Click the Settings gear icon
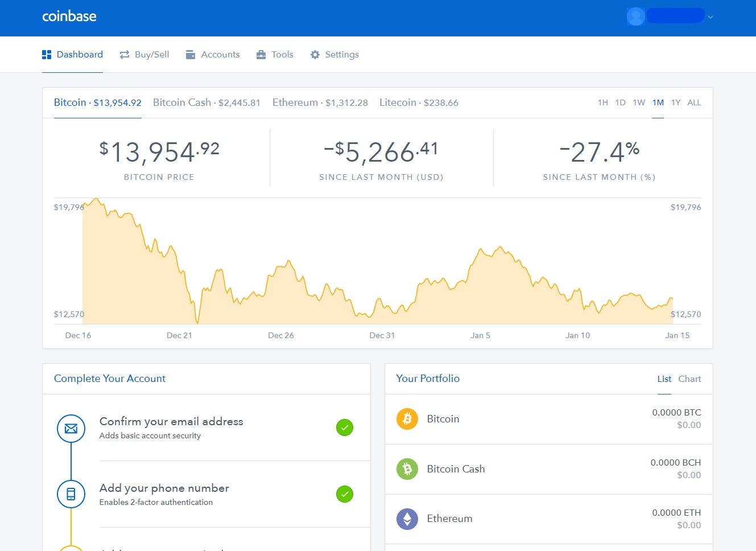 [x=315, y=55]
